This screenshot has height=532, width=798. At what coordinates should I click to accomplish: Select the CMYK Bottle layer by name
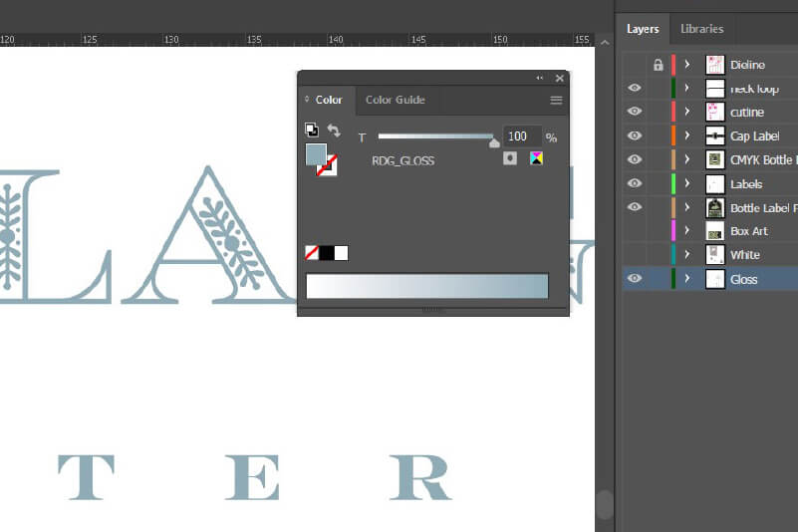click(x=763, y=159)
